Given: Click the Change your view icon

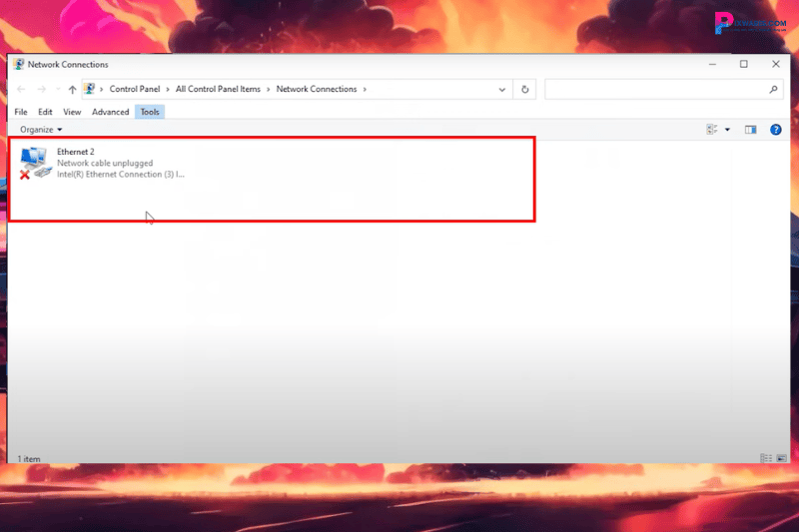Looking at the screenshot, I should tap(713, 130).
